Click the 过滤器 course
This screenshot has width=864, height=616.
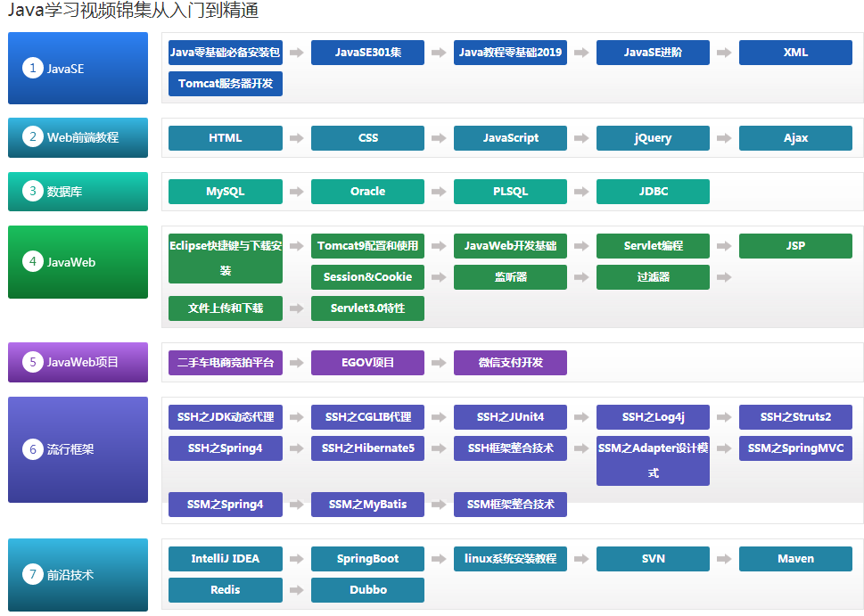tap(653, 277)
